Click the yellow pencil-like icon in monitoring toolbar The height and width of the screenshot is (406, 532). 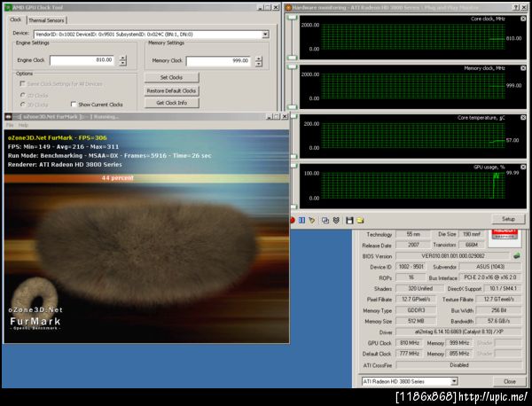pos(312,221)
